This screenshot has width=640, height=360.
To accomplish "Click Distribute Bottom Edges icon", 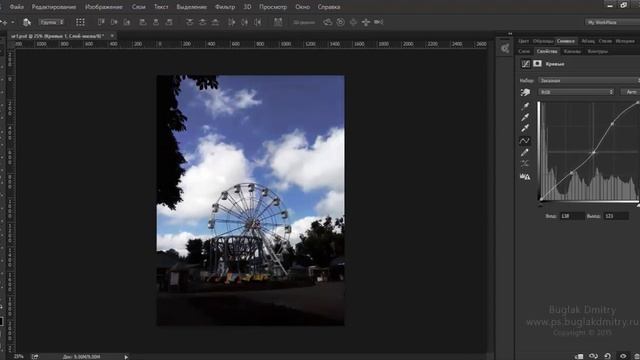I will point(215,22).
